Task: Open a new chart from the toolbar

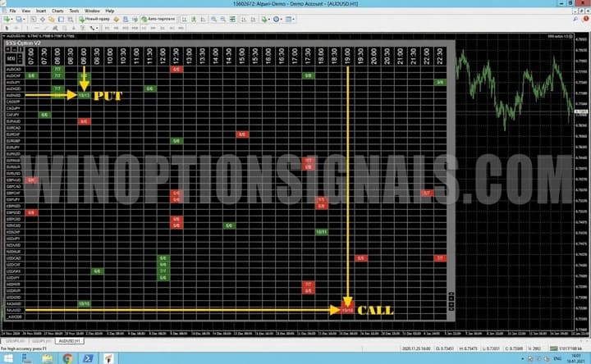Action: [7, 19]
